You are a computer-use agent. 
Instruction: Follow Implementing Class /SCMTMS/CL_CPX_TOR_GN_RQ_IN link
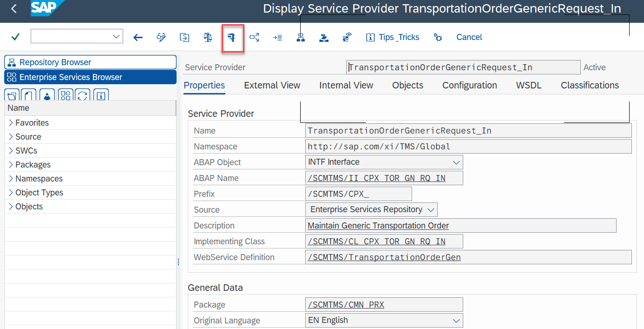[377, 242]
